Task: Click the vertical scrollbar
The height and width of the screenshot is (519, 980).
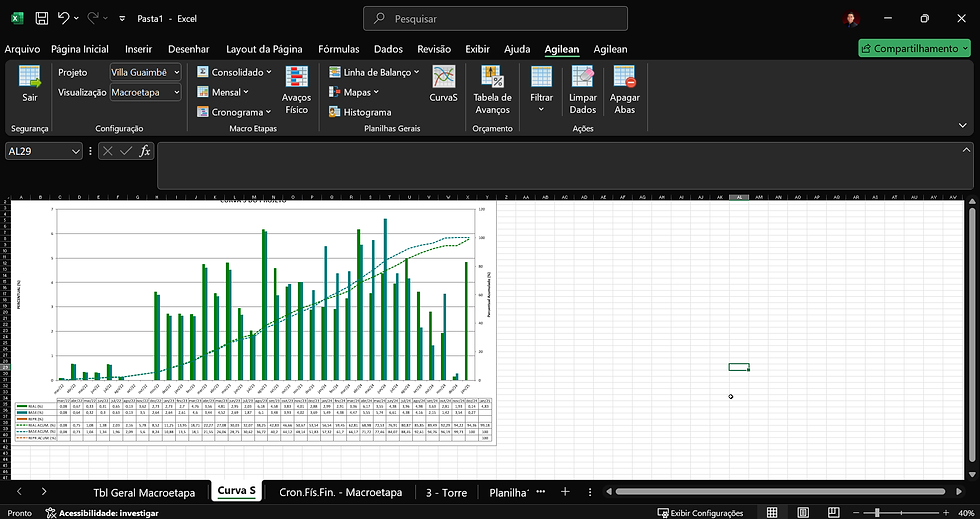Action: 971,335
